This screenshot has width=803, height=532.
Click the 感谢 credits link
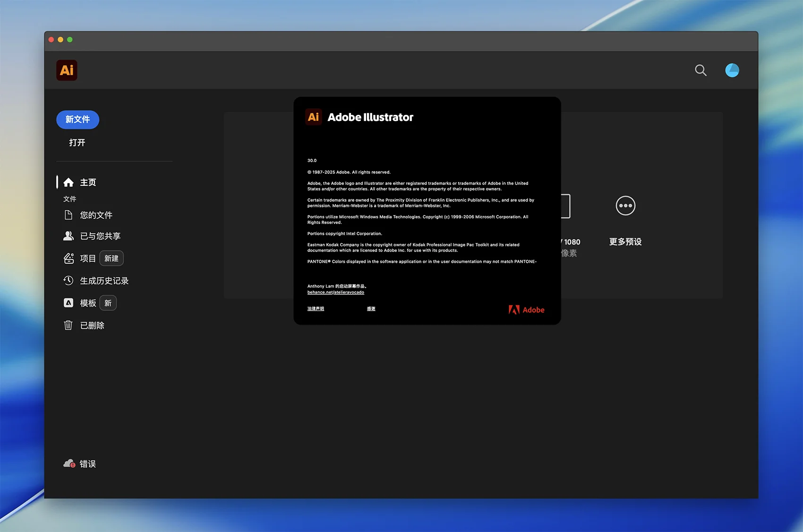pyautogui.click(x=371, y=309)
